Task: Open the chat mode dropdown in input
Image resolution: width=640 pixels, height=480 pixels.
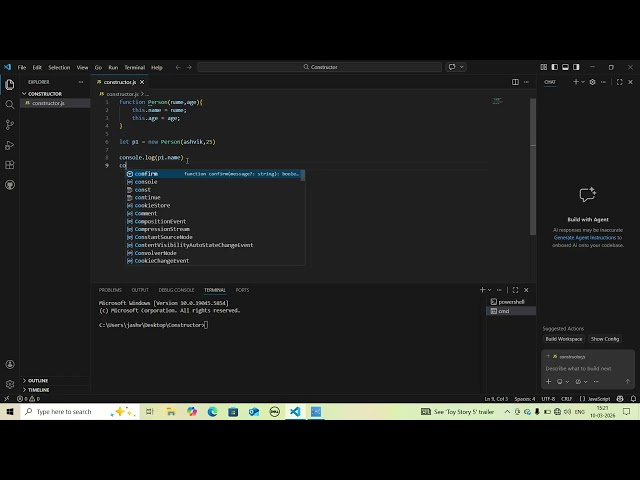Action: (563, 382)
